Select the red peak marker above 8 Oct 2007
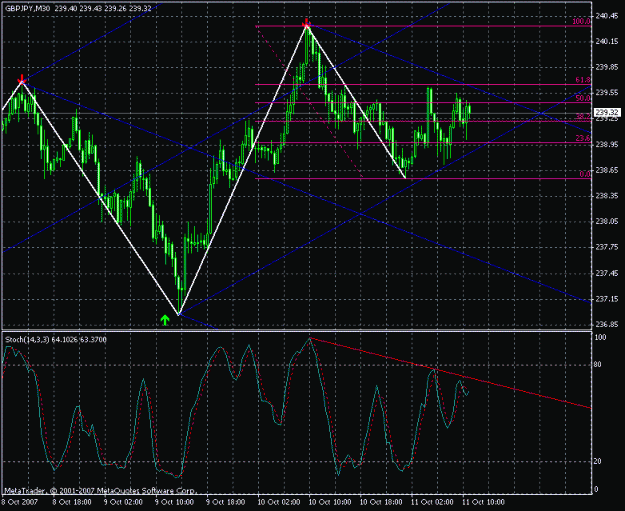Viewport: 625px width, 511px height. tap(22, 79)
